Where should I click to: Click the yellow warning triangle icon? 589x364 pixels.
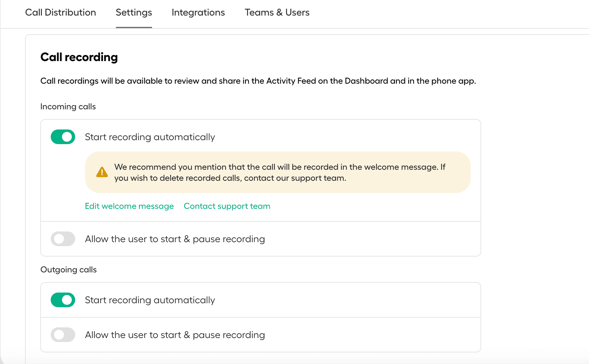coord(102,172)
